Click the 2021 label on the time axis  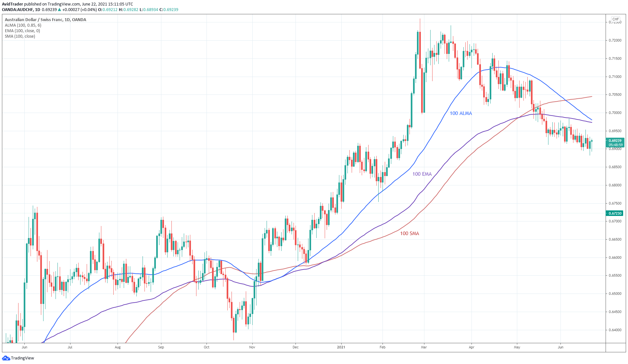point(341,347)
